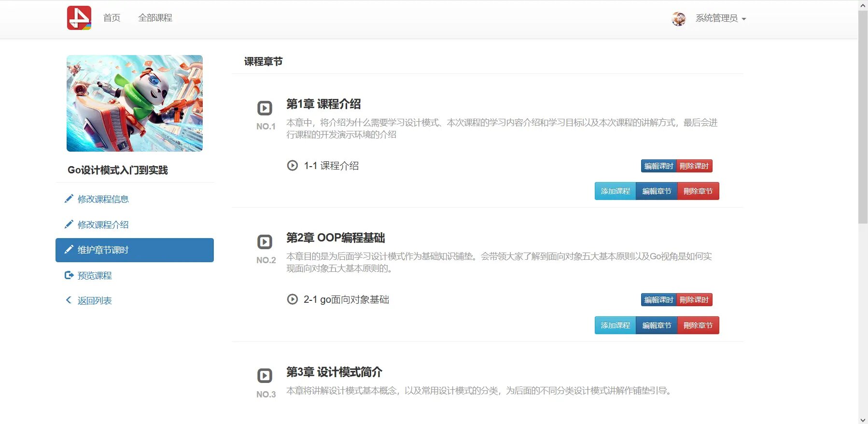This screenshot has width=868, height=424.
Task: Click the 课程章节 section heading
Action: 263,61
